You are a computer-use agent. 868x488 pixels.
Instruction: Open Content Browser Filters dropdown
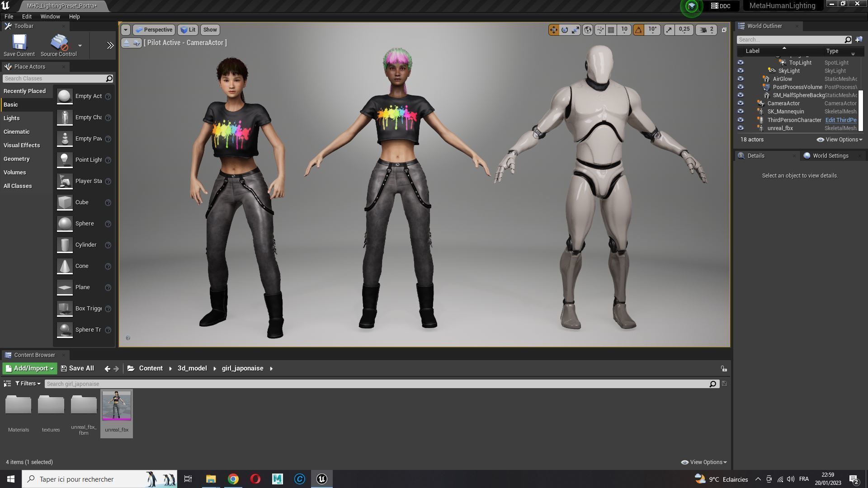point(28,384)
